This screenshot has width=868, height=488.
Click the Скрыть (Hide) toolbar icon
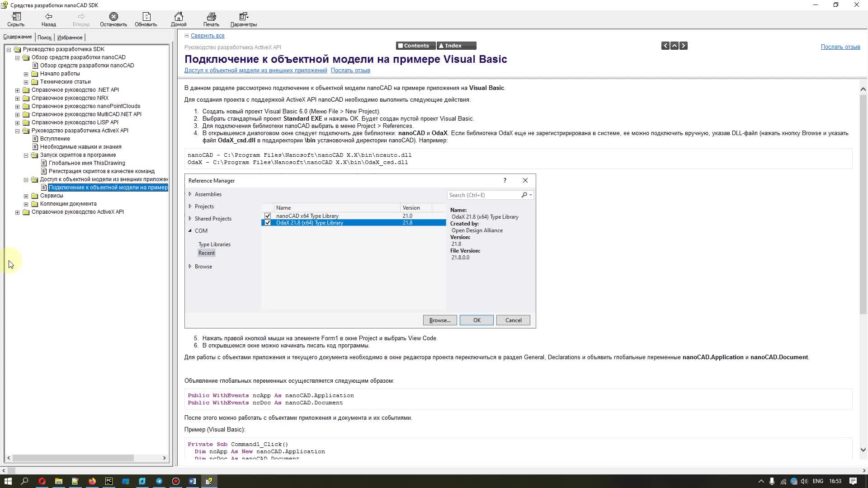coord(16,19)
